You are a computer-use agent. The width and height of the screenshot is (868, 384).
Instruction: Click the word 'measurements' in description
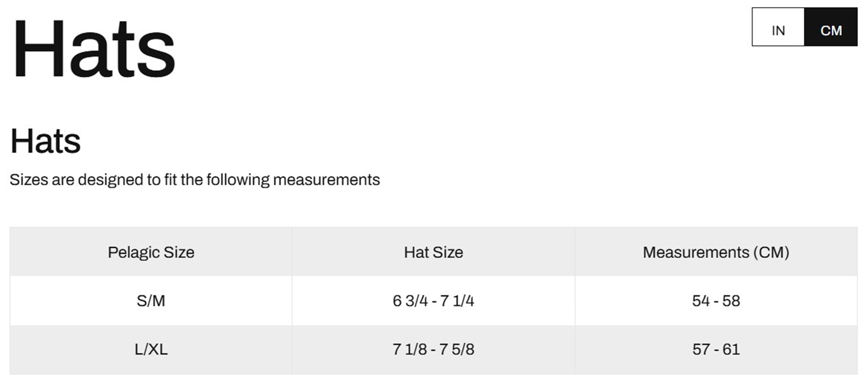pos(326,180)
